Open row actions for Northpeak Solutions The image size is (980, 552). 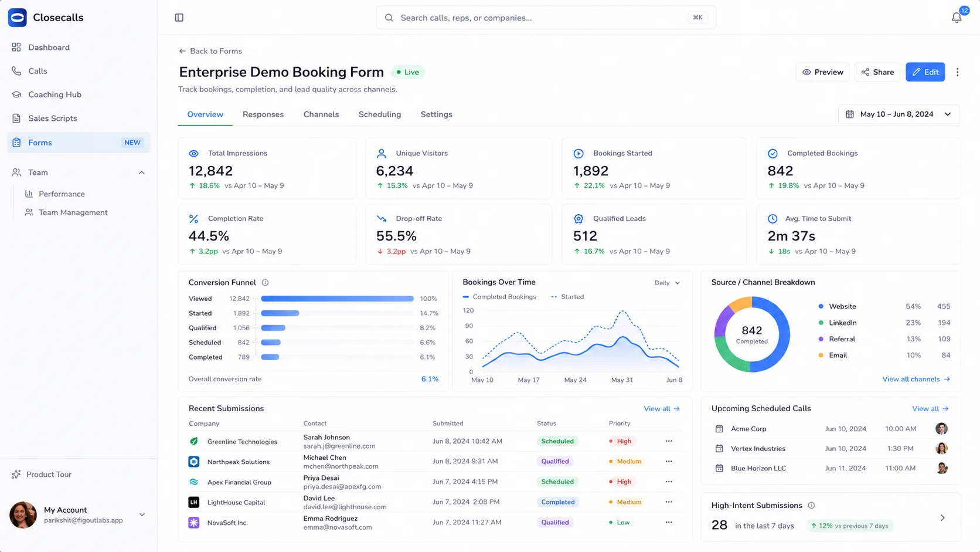(x=669, y=461)
